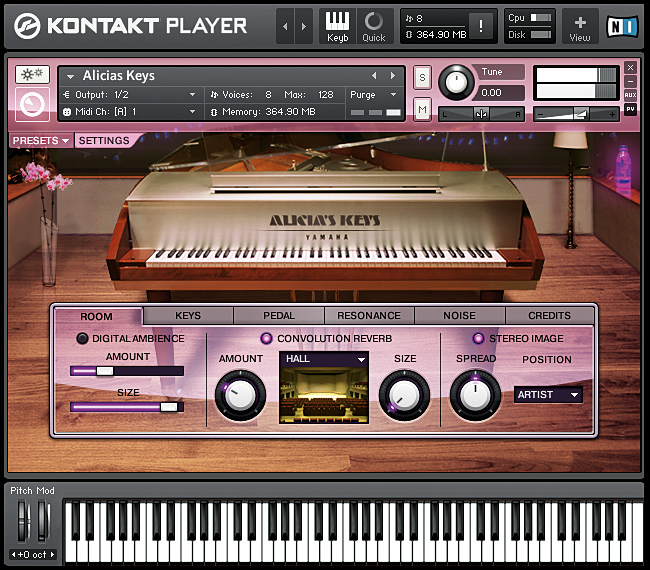The image size is (650, 570).
Task: Click the snowflake icon in instrument header
Action: [x=32, y=75]
